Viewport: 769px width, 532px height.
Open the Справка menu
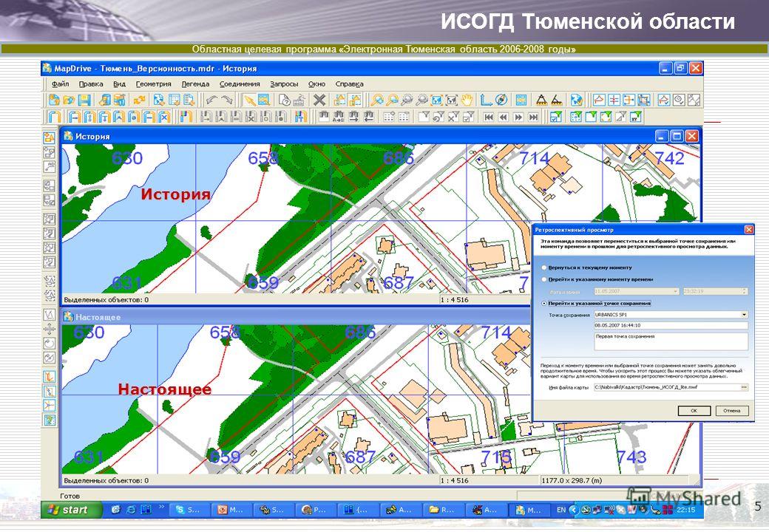(x=349, y=83)
